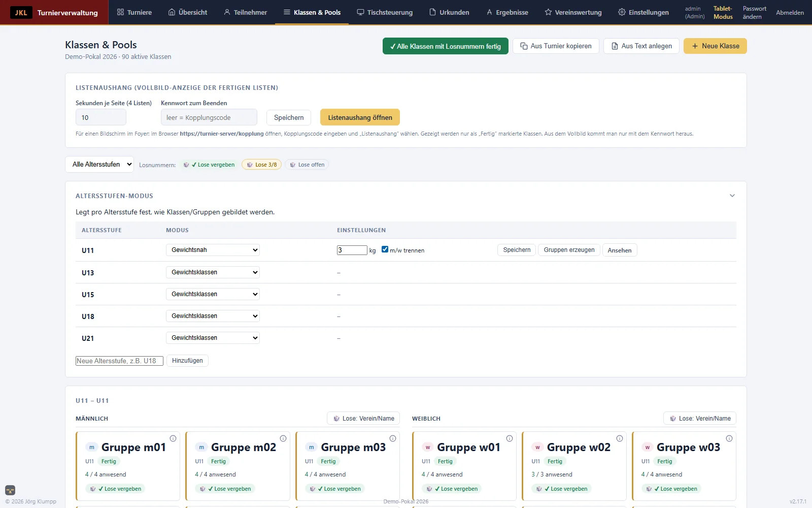
Task: Open the U13 Modus dropdown
Action: 213,272
